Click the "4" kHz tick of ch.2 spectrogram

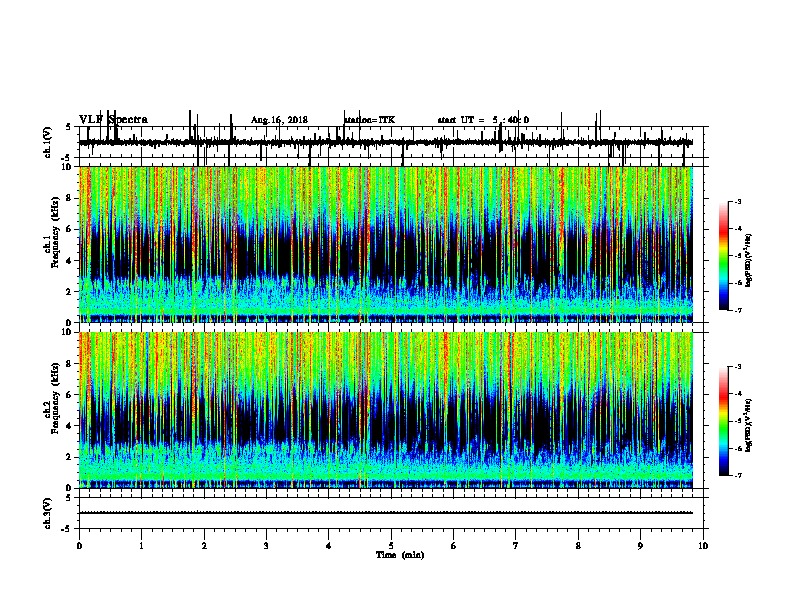tap(70, 426)
